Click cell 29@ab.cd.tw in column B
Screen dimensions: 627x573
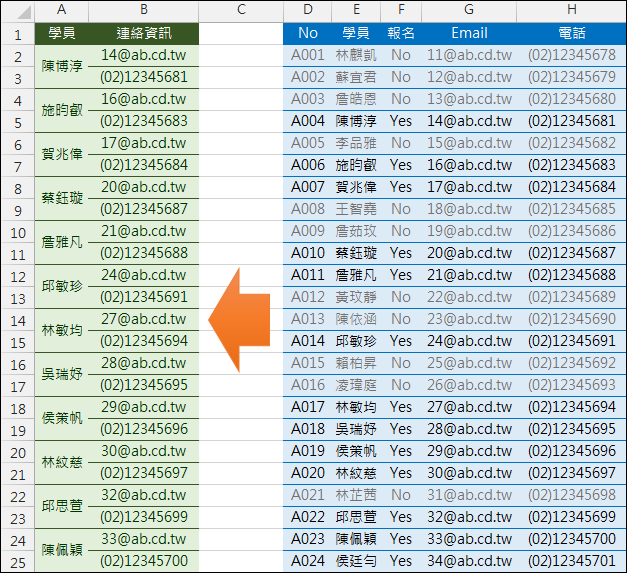click(144, 407)
